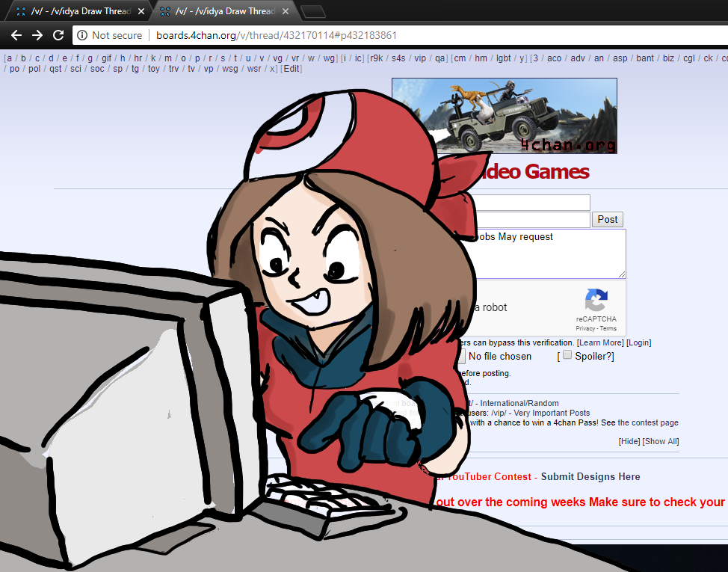
Task: Close the second /v/ Draw Thread tab
Action: click(x=285, y=11)
